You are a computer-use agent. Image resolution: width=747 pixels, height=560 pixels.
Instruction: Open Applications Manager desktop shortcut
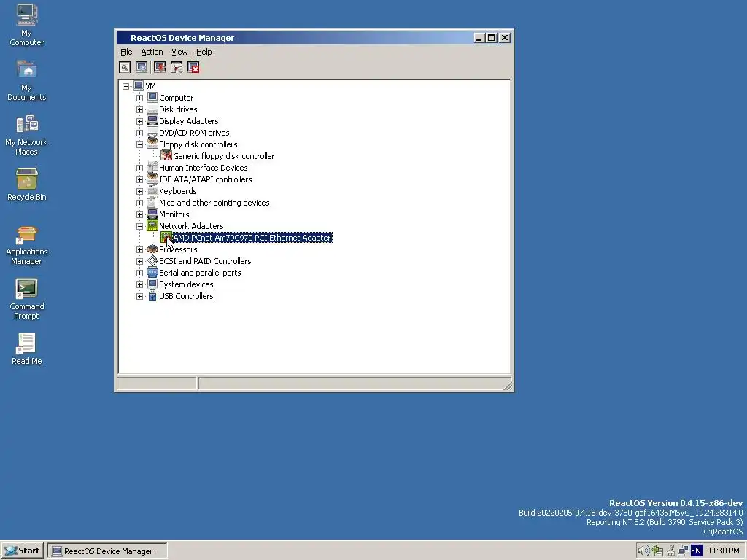pyautogui.click(x=27, y=245)
